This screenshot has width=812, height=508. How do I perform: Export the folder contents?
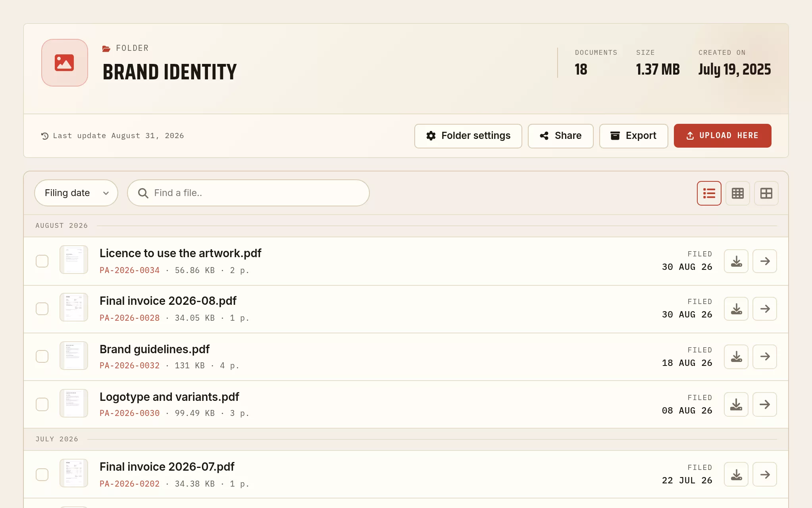pyautogui.click(x=633, y=136)
